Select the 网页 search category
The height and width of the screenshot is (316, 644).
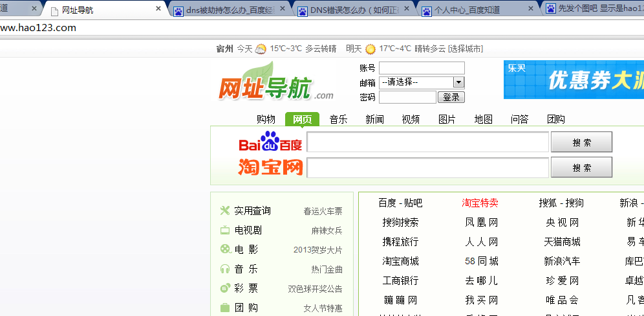pyautogui.click(x=303, y=119)
